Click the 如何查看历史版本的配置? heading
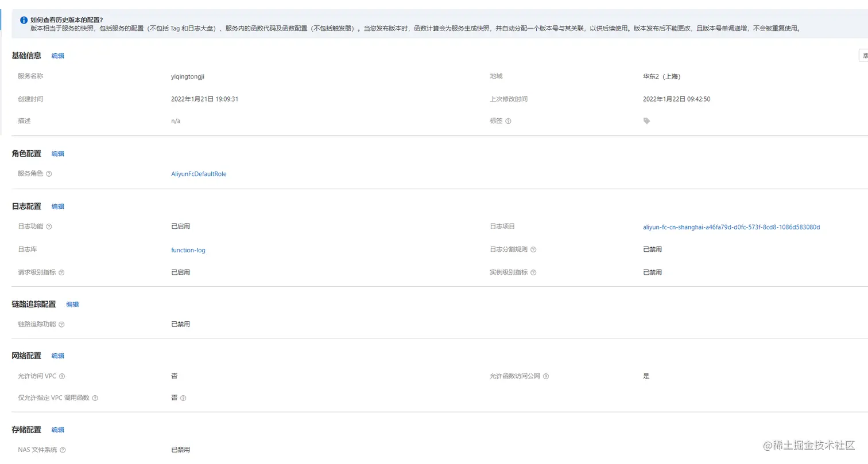This screenshot has height=464, width=868. tap(67, 20)
